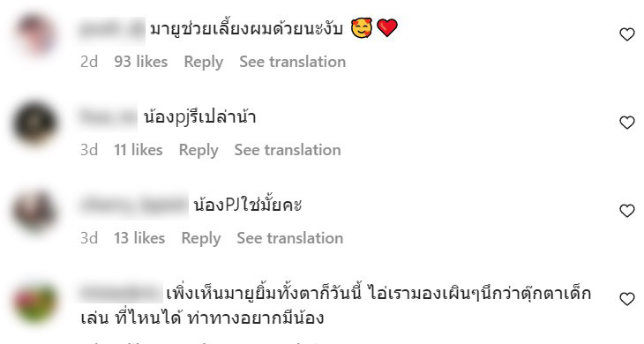The image size is (644, 344).
Task: View the 11 likes list
Action: [x=139, y=150]
